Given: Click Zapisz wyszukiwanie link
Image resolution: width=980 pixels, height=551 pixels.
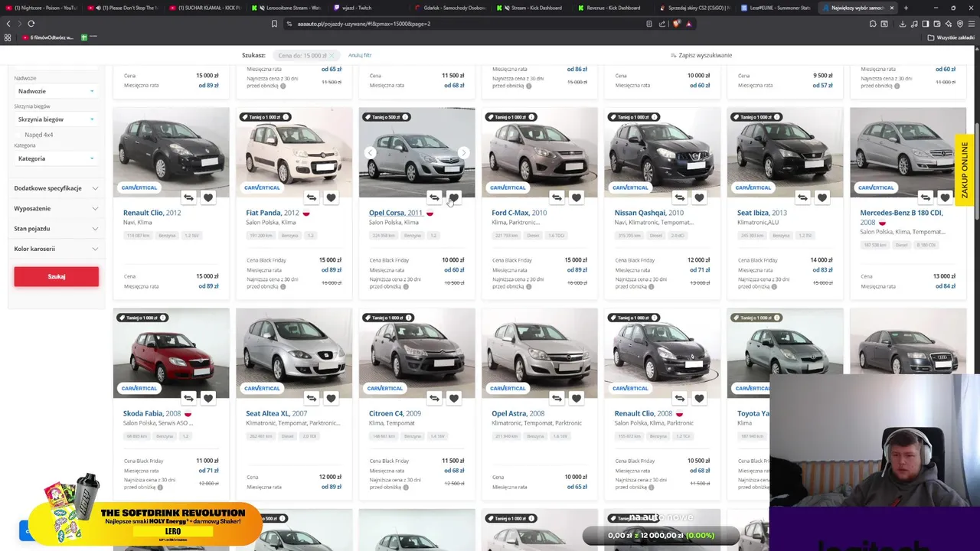Looking at the screenshot, I should [701, 55].
